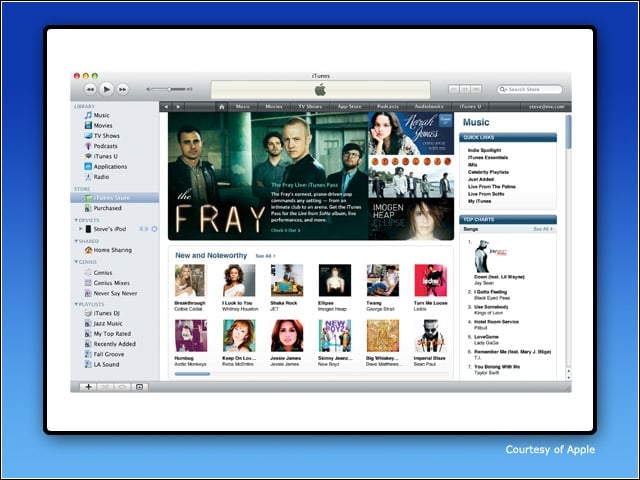
Task: Click the fast-forward next track button
Action: (x=122, y=89)
